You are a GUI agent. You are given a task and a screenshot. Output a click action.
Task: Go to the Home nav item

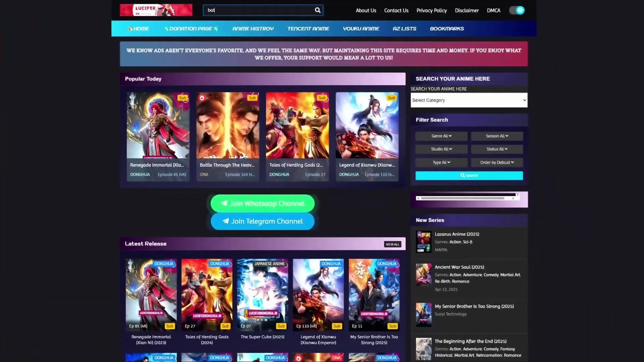click(x=138, y=29)
